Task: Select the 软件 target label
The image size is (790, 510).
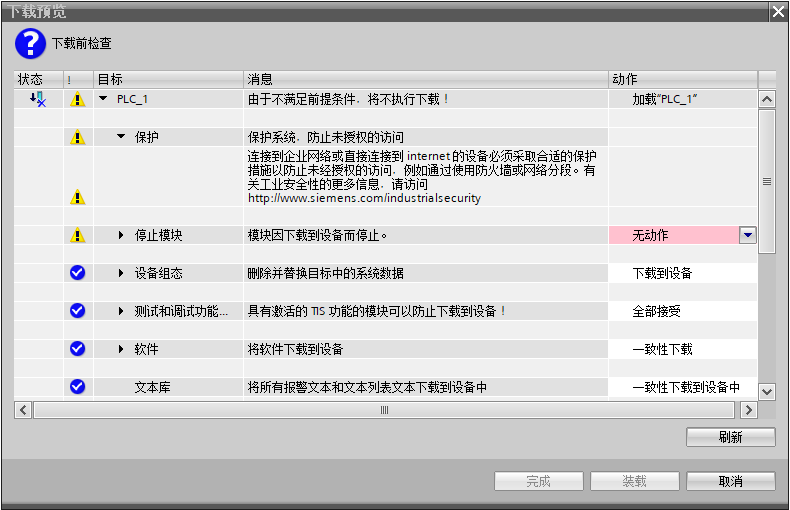Action: (x=147, y=349)
